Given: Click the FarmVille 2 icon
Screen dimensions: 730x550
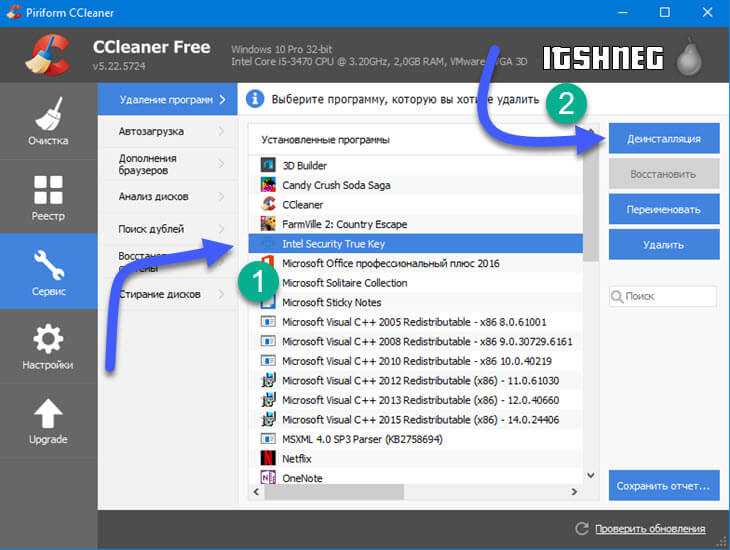Looking at the screenshot, I should tap(268, 224).
